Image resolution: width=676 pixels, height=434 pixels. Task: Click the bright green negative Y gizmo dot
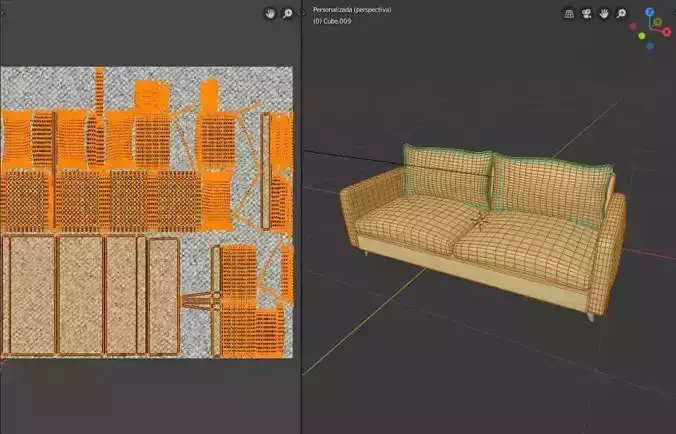pos(642,36)
